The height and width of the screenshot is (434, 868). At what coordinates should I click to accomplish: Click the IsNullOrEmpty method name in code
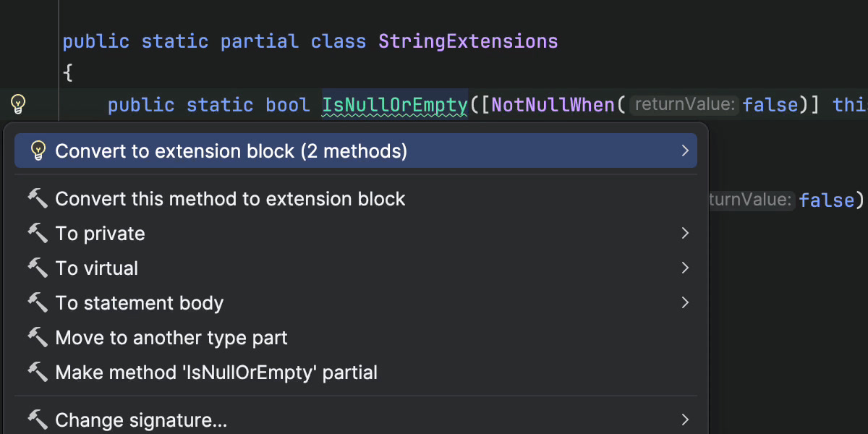pos(394,105)
